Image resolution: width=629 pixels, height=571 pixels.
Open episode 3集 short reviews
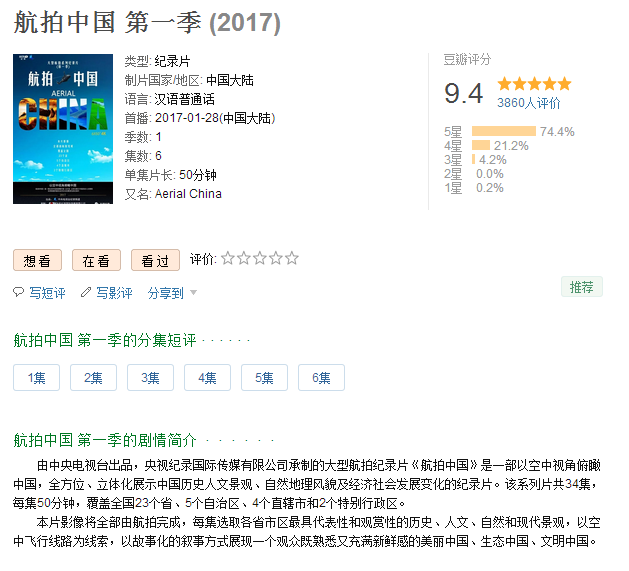[150, 378]
